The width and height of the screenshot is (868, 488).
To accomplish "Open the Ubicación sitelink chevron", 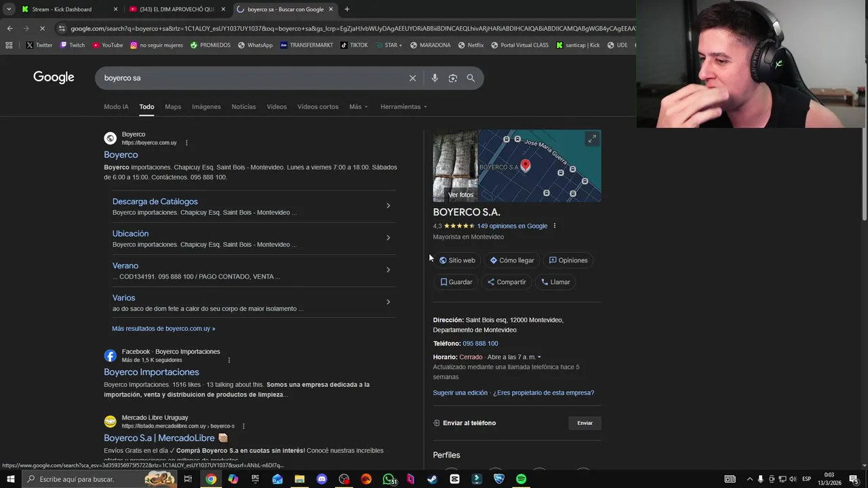I will pyautogui.click(x=388, y=238).
